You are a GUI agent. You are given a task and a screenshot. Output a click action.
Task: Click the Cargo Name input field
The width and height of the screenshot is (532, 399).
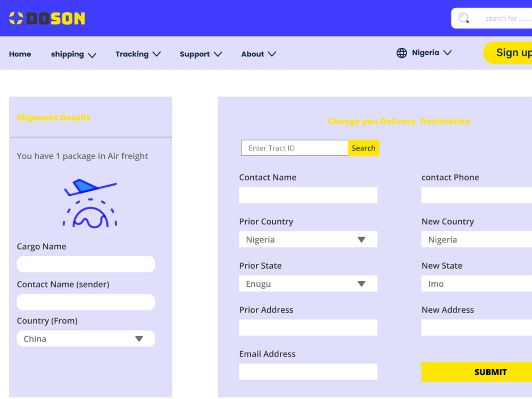tap(86, 264)
